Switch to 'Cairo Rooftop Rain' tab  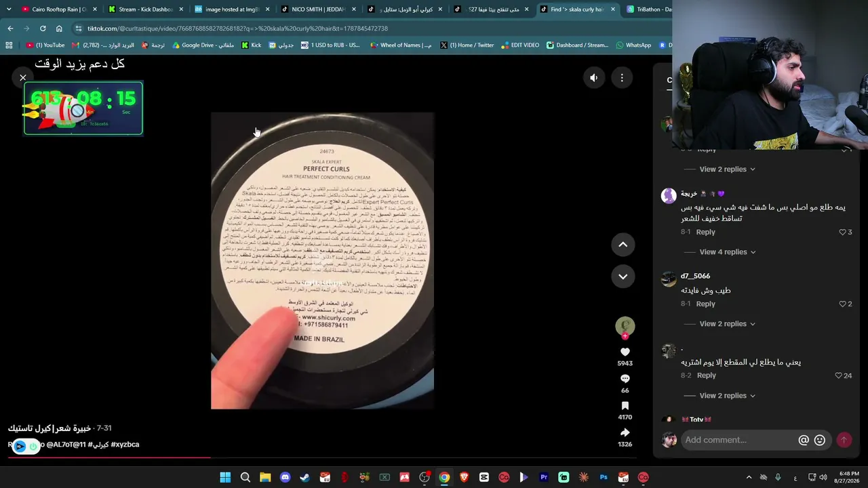(x=59, y=9)
